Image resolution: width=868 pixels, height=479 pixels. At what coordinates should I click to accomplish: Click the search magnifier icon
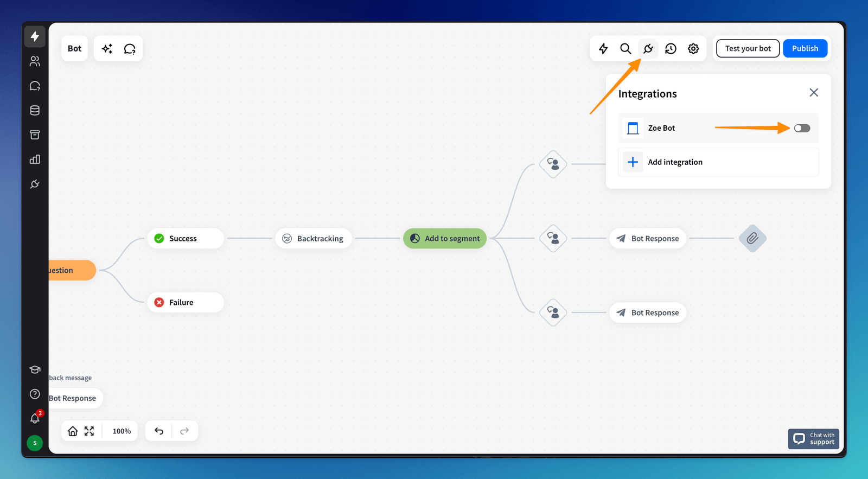click(626, 49)
